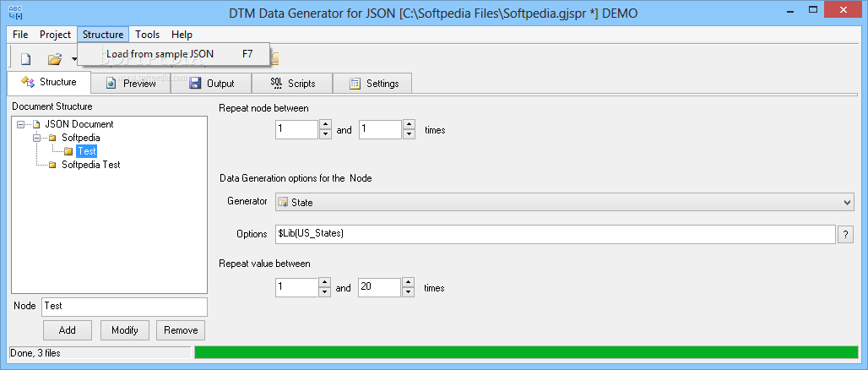868x370 pixels.
Task: Open the Generator dropdown showing State
Action: point(564,202)
